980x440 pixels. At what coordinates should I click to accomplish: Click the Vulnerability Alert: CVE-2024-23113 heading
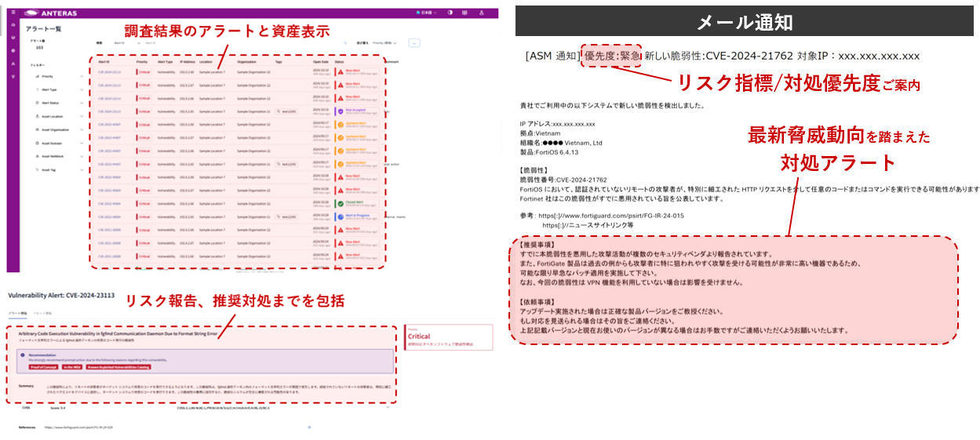click(62, 295)
